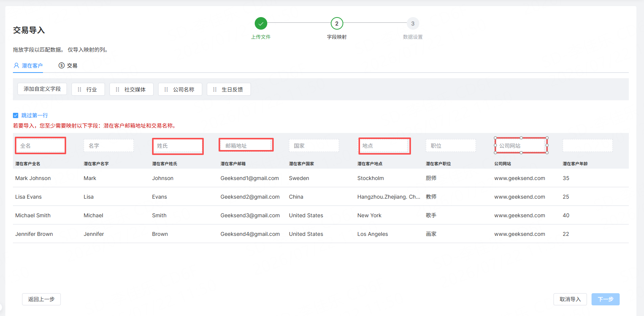Click the empty mapping slot above 潜在客户年龄

(588, 145)
